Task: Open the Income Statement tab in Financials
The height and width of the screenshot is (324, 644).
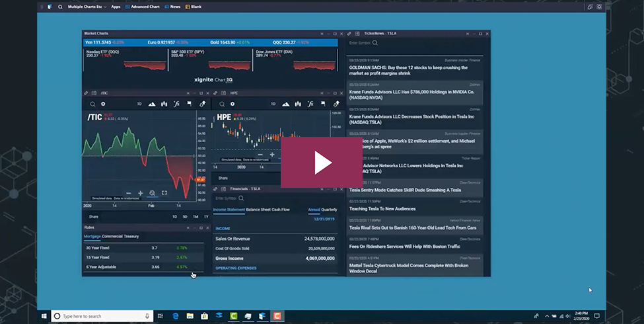Action: 229,210
